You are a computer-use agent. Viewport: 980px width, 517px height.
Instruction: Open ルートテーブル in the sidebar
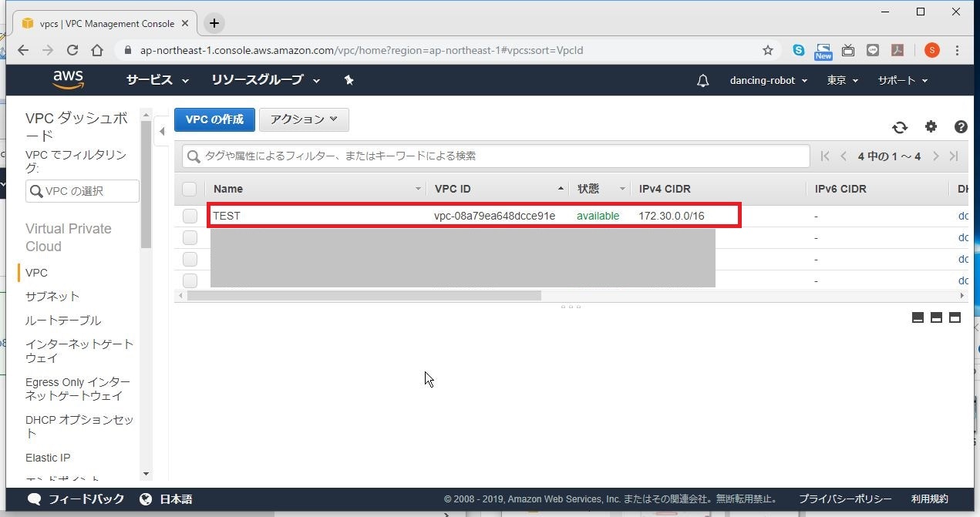(x=63, y=321)
